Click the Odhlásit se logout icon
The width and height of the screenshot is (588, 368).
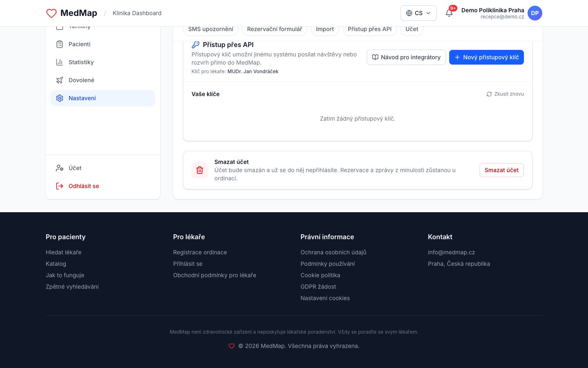(60, 186)
